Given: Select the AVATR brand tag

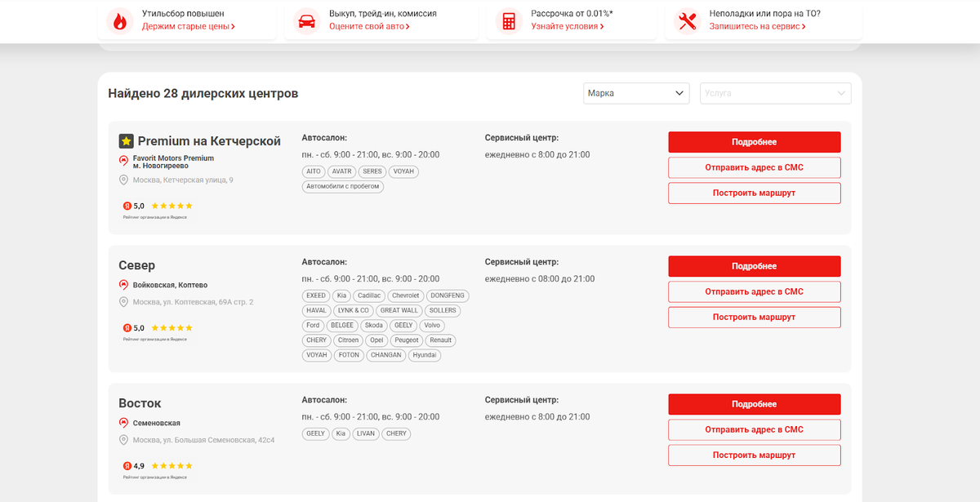Looking at the screenshot, I should point(342,172).
